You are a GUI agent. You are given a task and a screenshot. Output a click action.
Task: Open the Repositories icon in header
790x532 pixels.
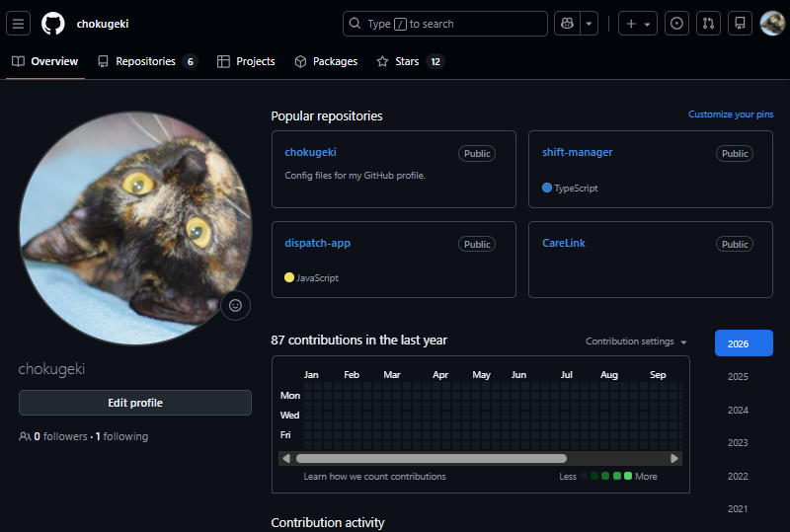pyautogui.click(x=740, y=24)
